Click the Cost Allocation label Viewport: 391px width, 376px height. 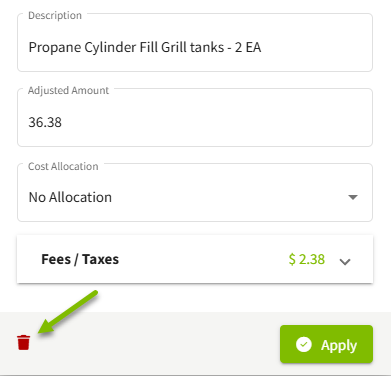tap(63, 166)
